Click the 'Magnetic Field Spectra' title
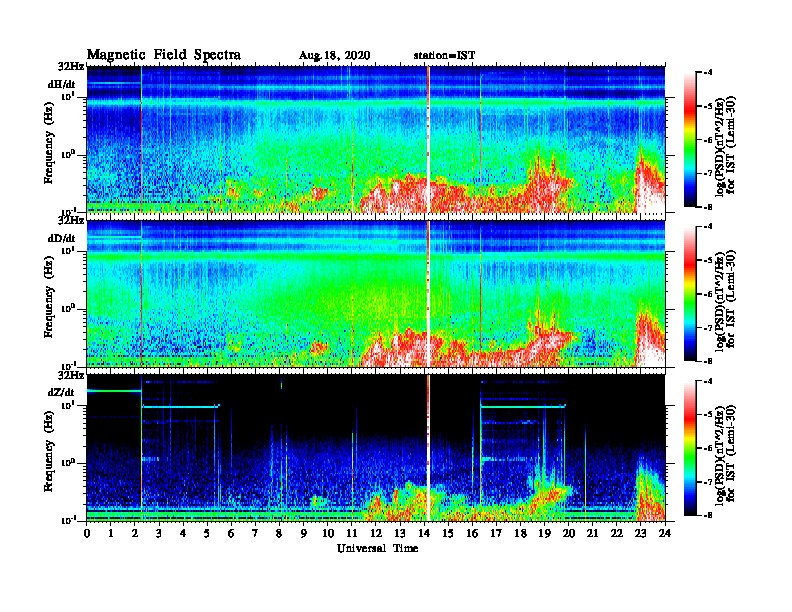792x612 pixels. (164, 55)
